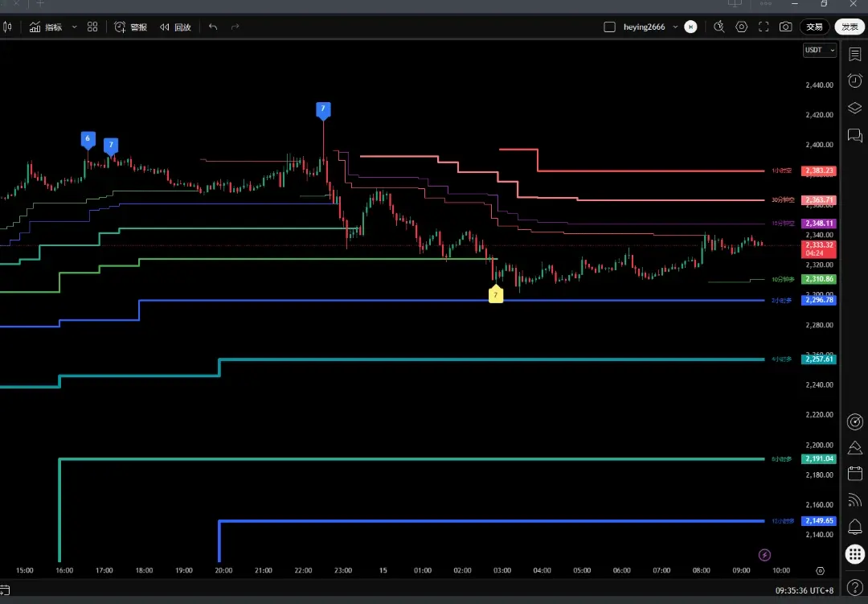This screenshot has width=868, height=604.
Task: Open the object tree layers icon
Action: click(x=854, y=108)
